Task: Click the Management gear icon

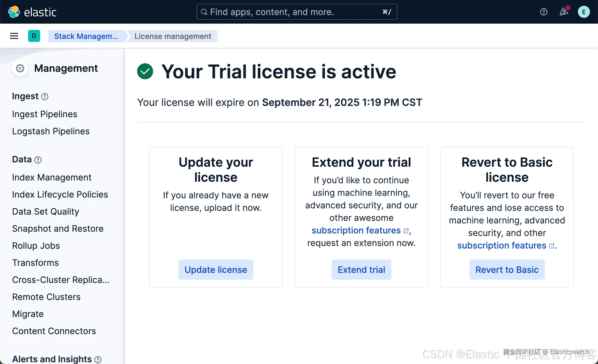Action: pos(20,68)
